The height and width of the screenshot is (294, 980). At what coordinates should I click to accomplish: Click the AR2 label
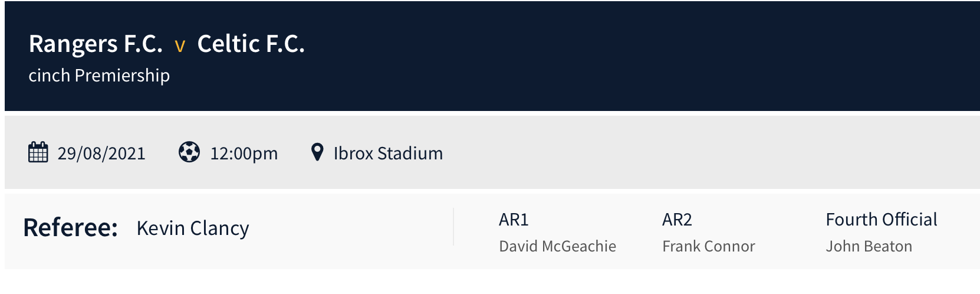click(677, 220)
